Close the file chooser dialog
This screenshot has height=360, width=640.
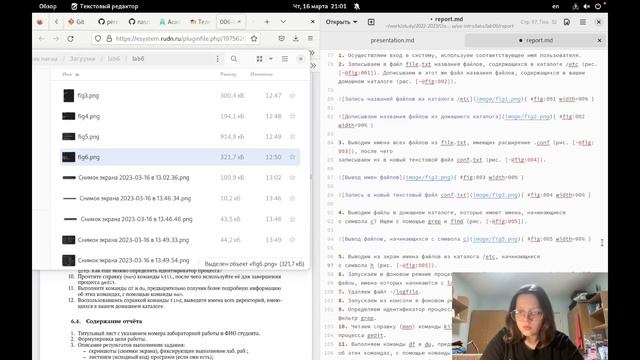coord(301,59)
